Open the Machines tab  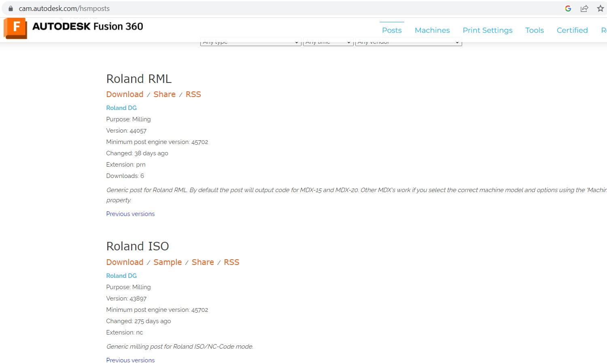tap(432, 30)
